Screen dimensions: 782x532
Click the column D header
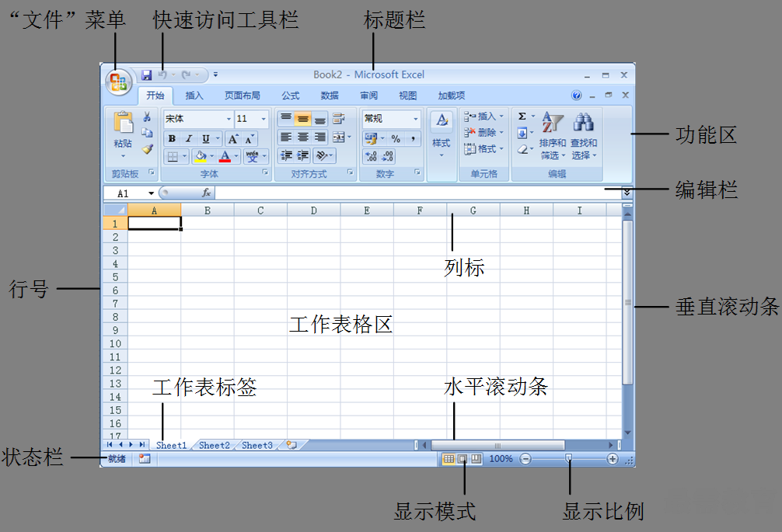pyautogui.click(x=314, y=210)
